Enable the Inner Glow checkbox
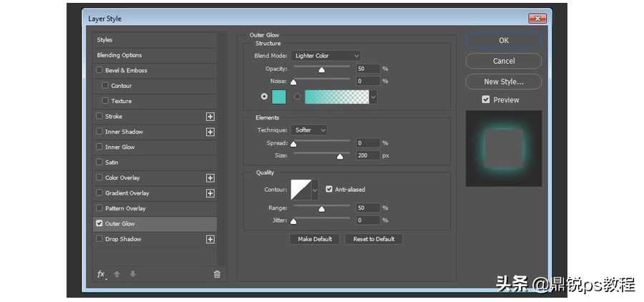Screen dimensions: 644x302 point(99,147)
